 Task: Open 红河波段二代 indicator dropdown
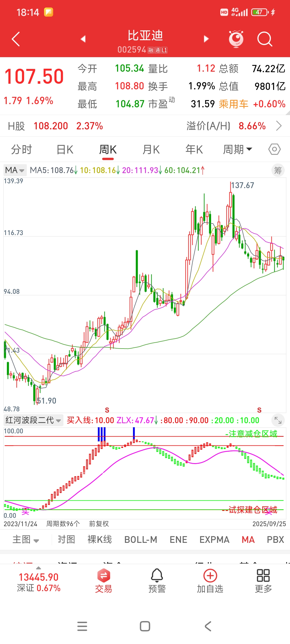pos(33,420)
